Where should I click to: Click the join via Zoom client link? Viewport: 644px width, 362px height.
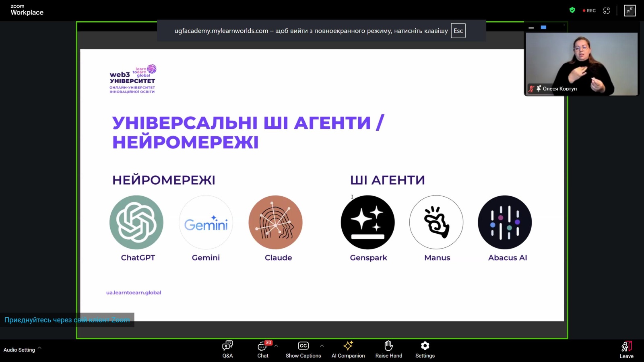(x=67, y=320)
